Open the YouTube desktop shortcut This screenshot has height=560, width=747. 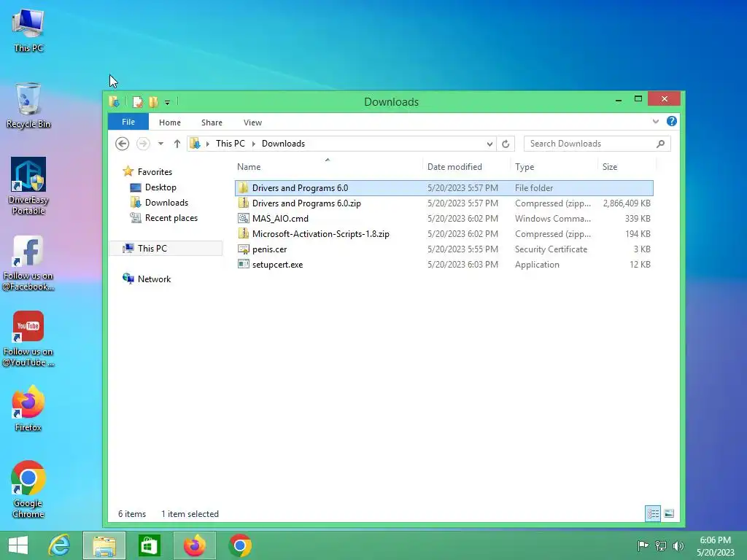tap(28, 338)
